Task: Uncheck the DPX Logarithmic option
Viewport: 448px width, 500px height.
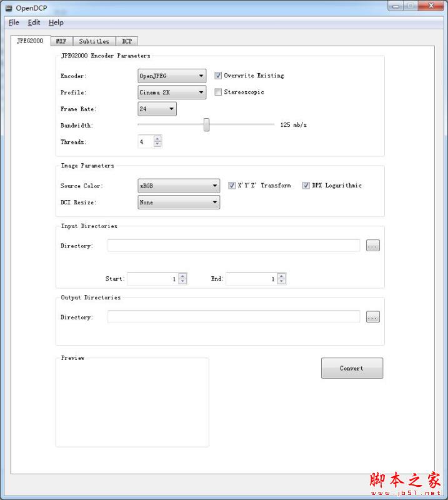Action: pyautogui.click(x=306, y=186)
